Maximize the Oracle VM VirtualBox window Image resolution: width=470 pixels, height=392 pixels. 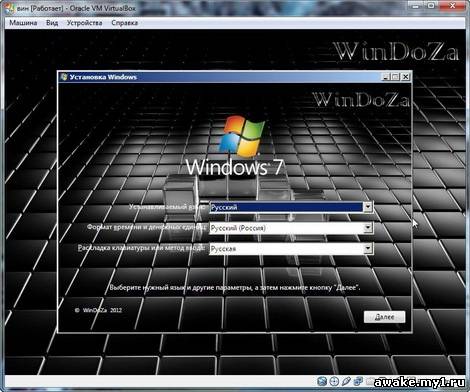(431, 5)
